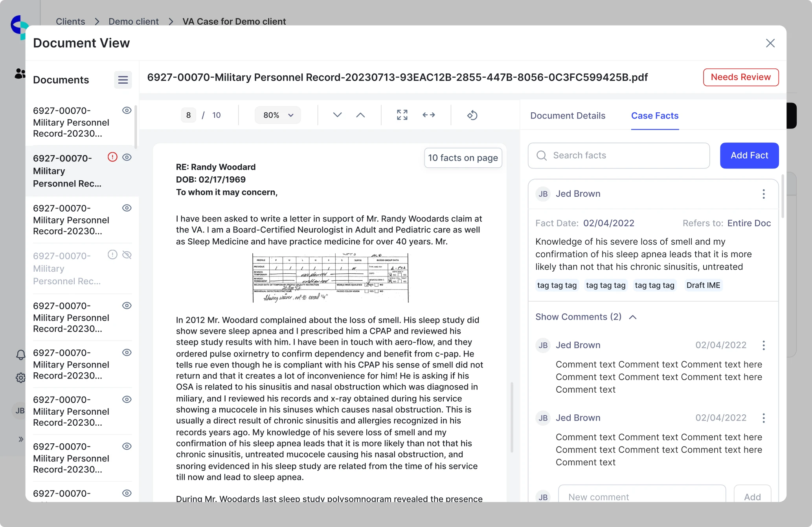Click the notifications bell icon
The width and height of the screenshot is (812, 527).
20,355
